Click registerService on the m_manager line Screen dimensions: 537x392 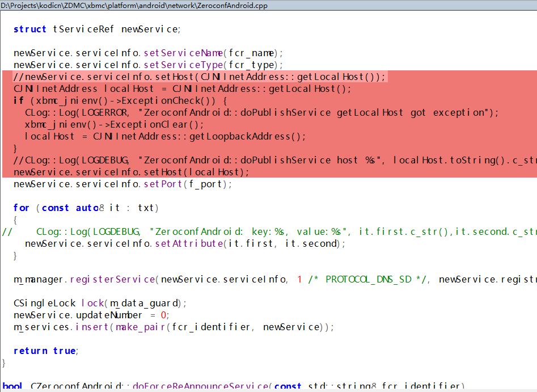point(112,279)
